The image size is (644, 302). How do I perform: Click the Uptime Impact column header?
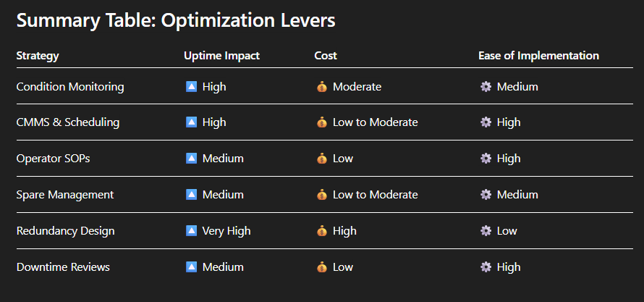coord(221,56)
